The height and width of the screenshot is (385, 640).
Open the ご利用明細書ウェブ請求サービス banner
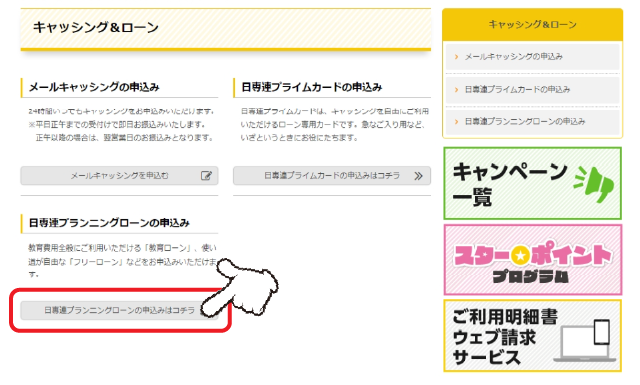click(x=533, y=336)
